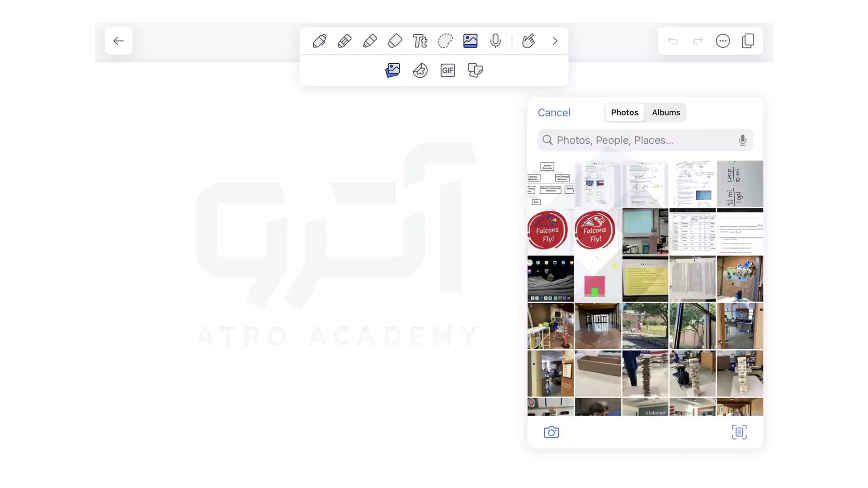Choose the sticker source icon

coord(420,70)
